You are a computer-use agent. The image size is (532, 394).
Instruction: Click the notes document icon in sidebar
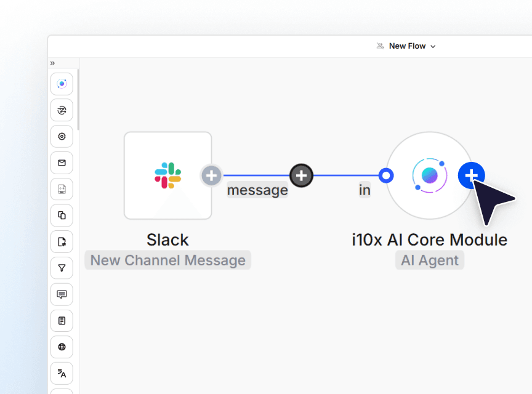[62, 321]
